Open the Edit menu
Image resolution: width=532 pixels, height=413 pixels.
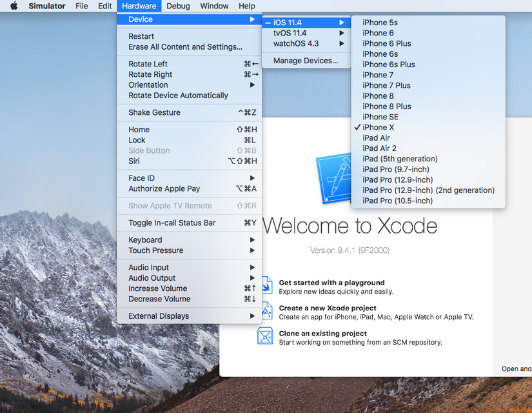(x=105, y=6)
